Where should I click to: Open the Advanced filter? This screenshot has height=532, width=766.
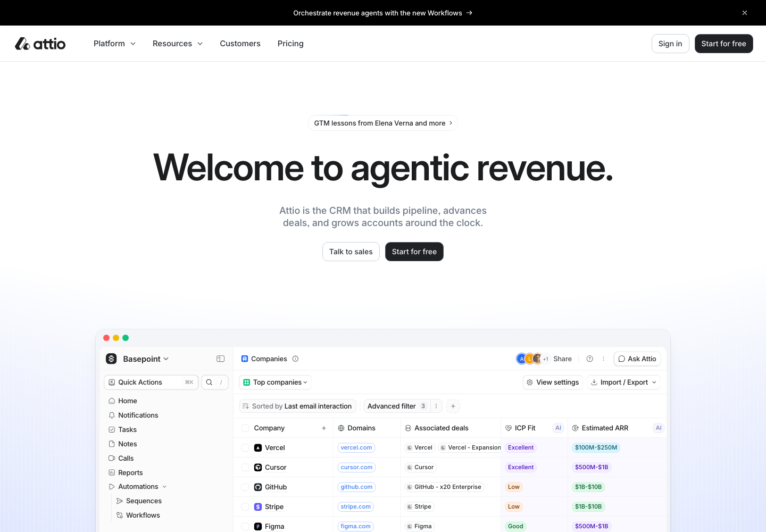pos(397,406)
